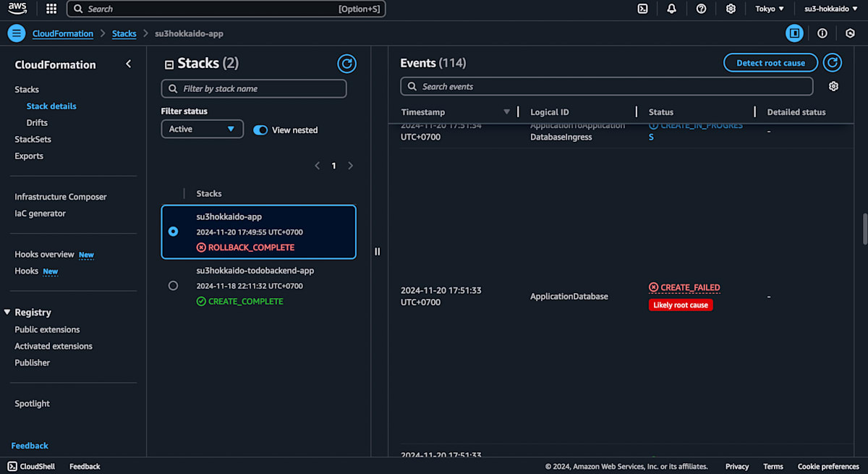Click the Search events field
The height and width of the screenshot is (474, 868).
click(607, 86)
